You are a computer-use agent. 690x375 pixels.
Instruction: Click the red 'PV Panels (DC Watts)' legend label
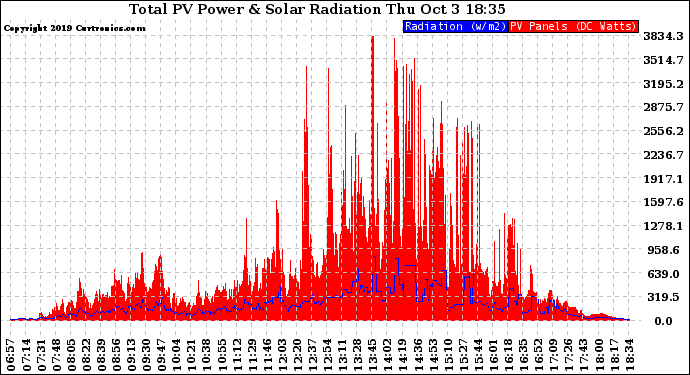pos(573,26)
